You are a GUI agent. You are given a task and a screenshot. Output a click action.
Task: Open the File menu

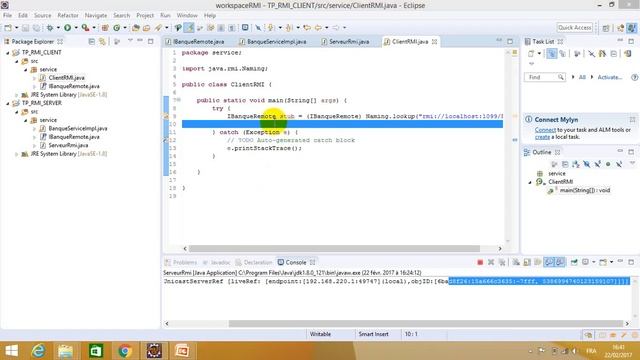(7, 16)
